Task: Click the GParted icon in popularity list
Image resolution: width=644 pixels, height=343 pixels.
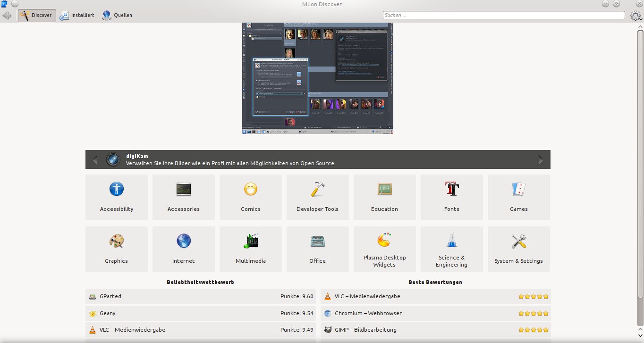Action: click(x=93, y=297)
